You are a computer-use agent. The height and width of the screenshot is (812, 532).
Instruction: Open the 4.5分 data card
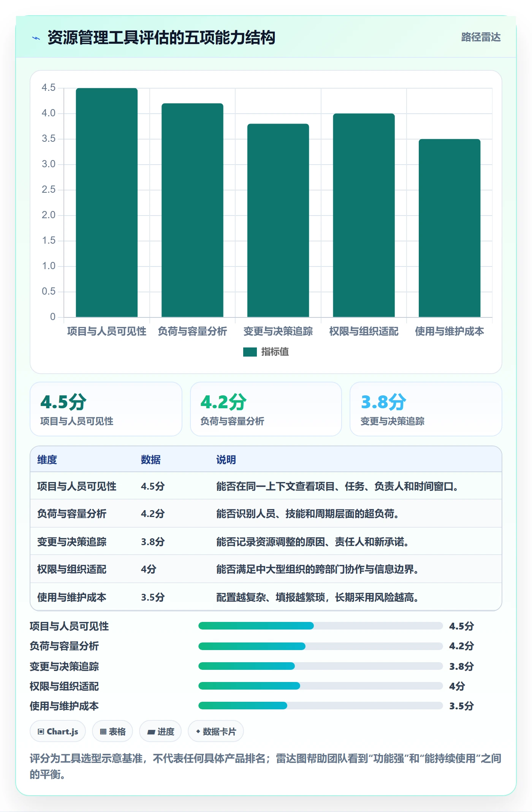106,409
